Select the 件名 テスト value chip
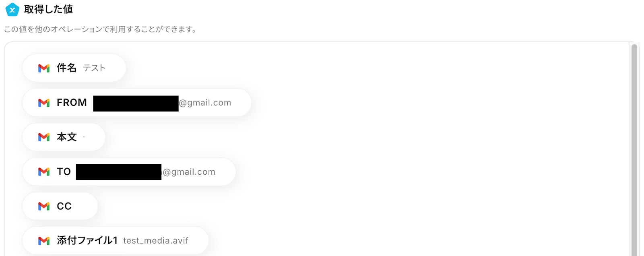 tap(74, 68)
